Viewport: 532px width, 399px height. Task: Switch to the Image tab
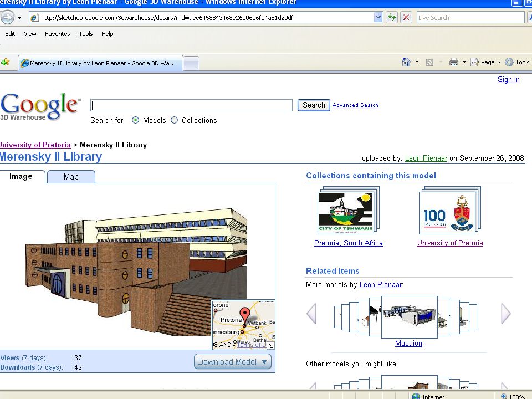[21, 176]
